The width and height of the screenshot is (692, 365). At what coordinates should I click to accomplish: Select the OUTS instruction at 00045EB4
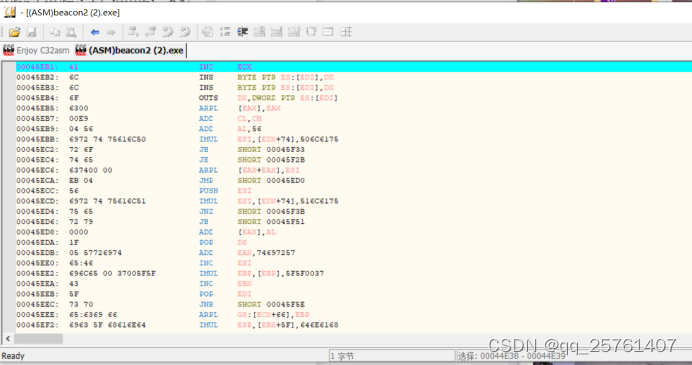click(x=353, y=98)
